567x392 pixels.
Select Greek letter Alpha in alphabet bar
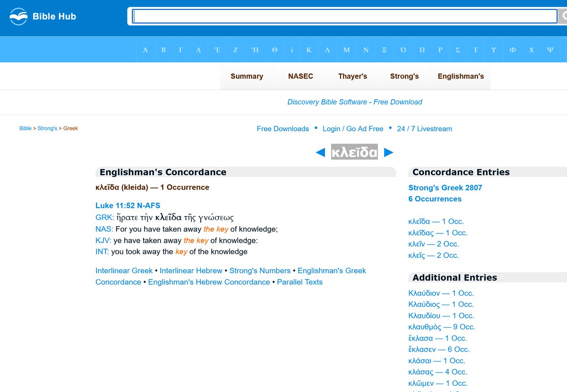[x=146, y=50]
